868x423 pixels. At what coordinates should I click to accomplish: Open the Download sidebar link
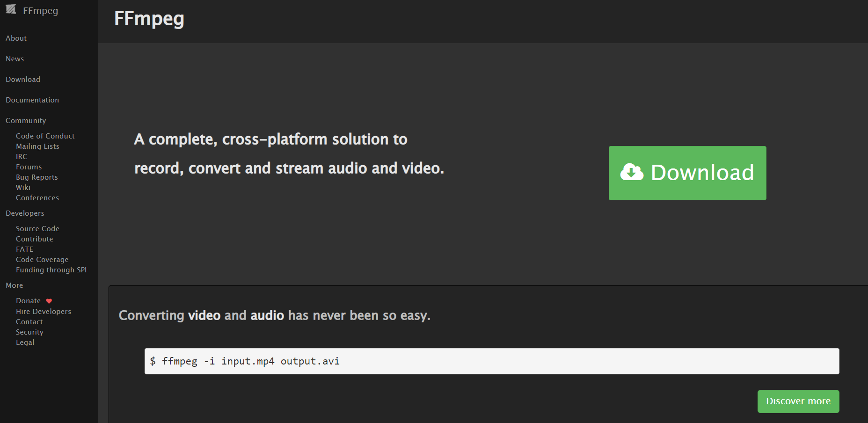[23, 80]
